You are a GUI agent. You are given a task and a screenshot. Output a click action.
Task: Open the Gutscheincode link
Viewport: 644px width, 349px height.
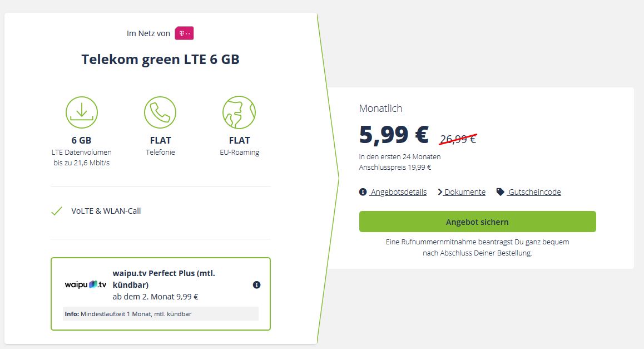[x=534, y=192]
